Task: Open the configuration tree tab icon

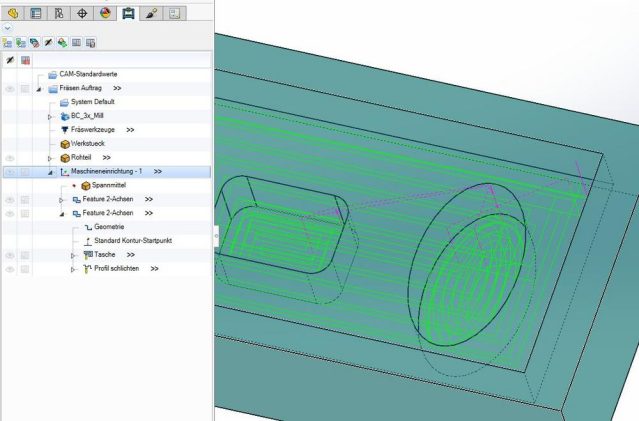Action: [59, 13]
